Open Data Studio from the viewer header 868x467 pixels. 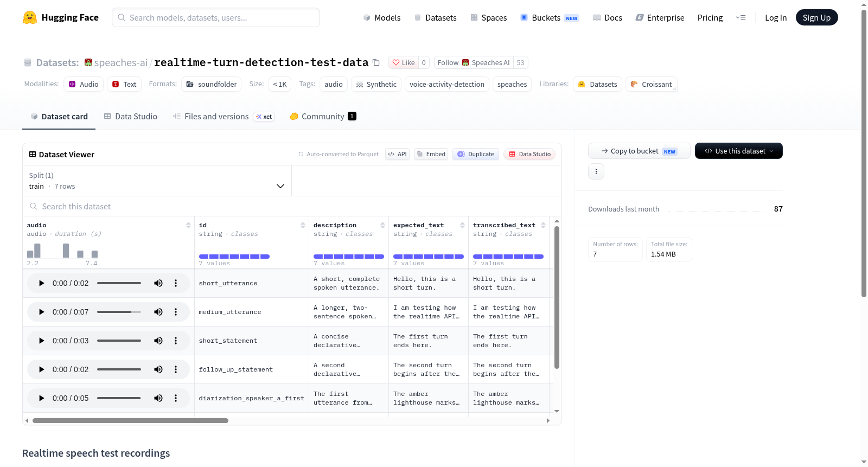pyautogui.click(x=529, y=154)
